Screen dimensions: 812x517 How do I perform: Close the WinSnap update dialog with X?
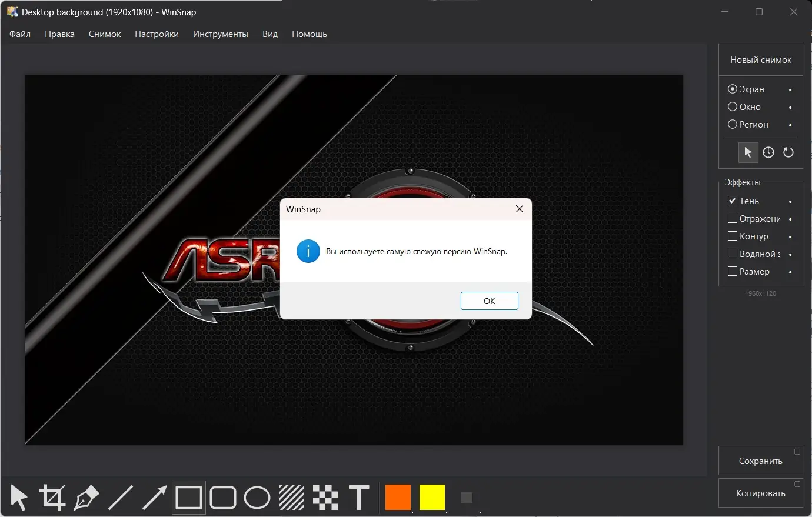(520, 209)
